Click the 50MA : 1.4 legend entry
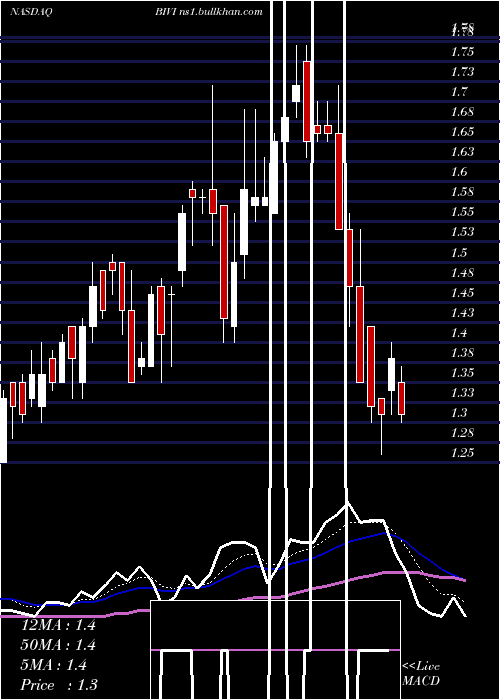Viewport: 500px width, 700px height. pos(58,645)
